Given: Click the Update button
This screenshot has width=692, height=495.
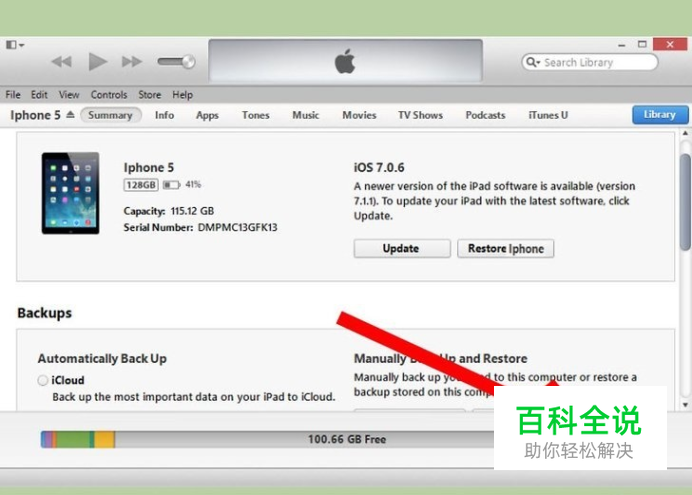Looking at the screenshot, I should point(402,248).
